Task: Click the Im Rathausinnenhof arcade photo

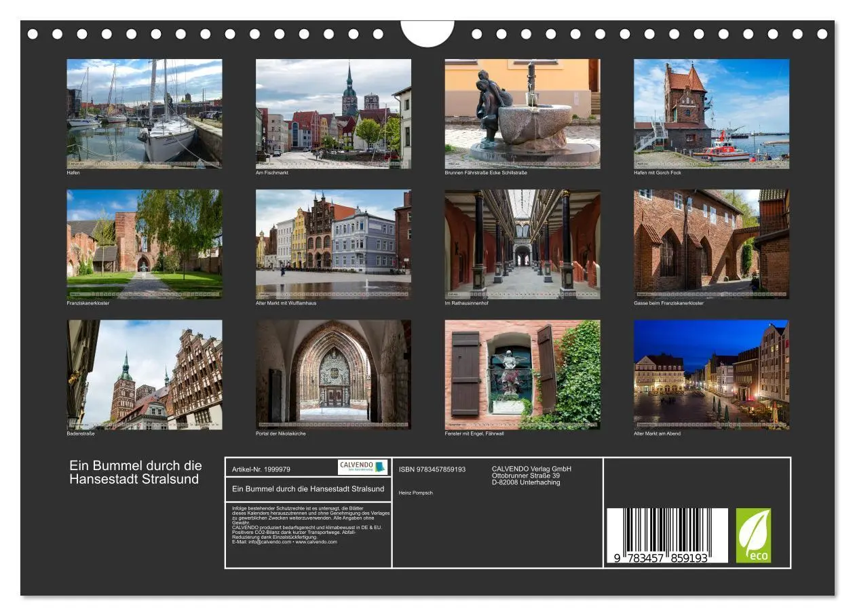Action: point(522,244)
